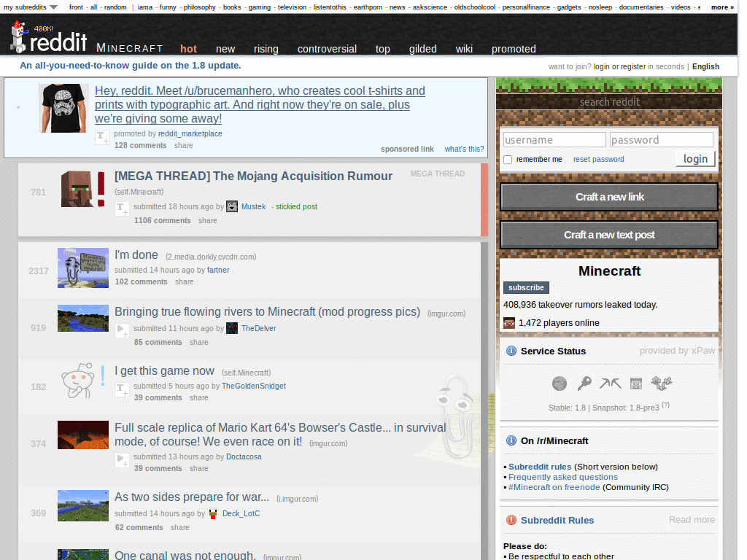The width and height of the screenshot is (747, 560).
Task: Switch to the hot tab
Action: 188,49
